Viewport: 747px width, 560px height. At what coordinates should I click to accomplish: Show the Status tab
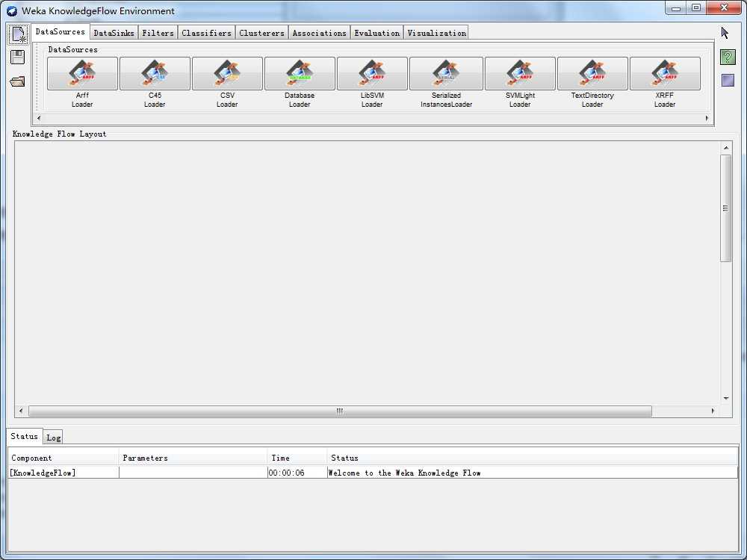25,436
